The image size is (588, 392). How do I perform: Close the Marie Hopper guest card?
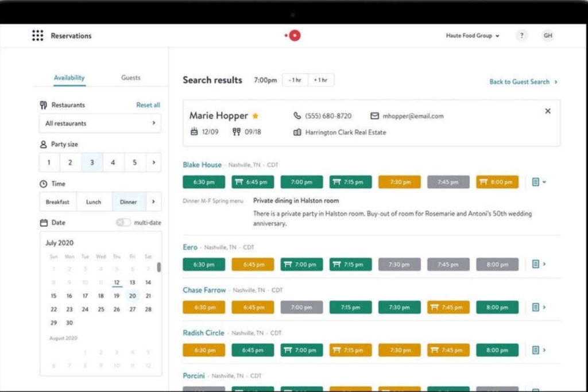pyautogui.click(x=548, y=111)
